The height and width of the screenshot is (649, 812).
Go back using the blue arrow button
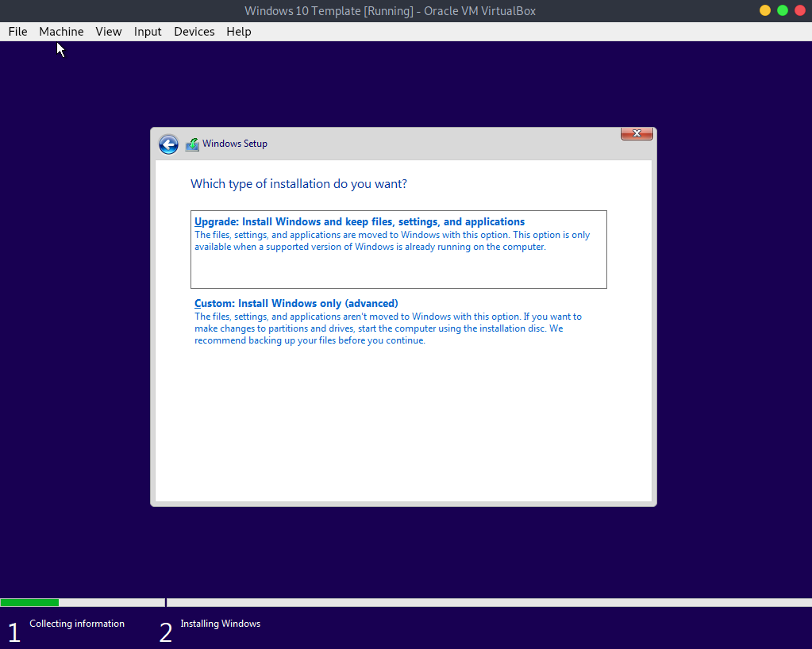point(168,144)
